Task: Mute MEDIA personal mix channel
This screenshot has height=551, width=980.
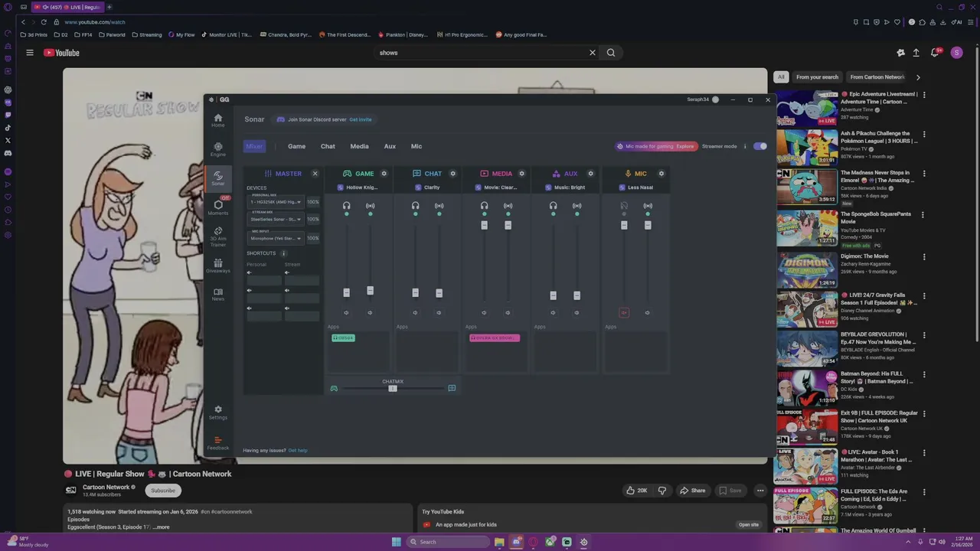Action: 484,312
